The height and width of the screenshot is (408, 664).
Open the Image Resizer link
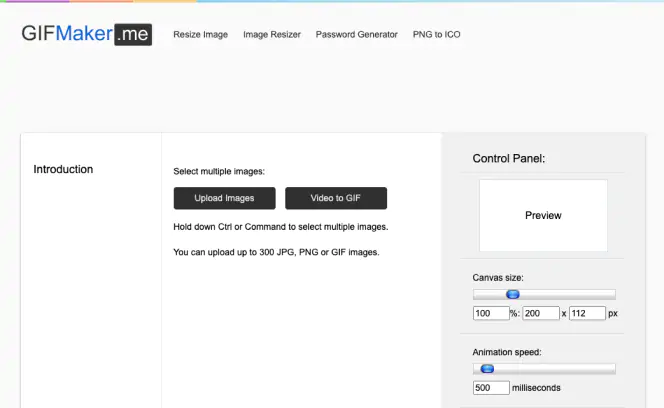click(x=272, y=34)
